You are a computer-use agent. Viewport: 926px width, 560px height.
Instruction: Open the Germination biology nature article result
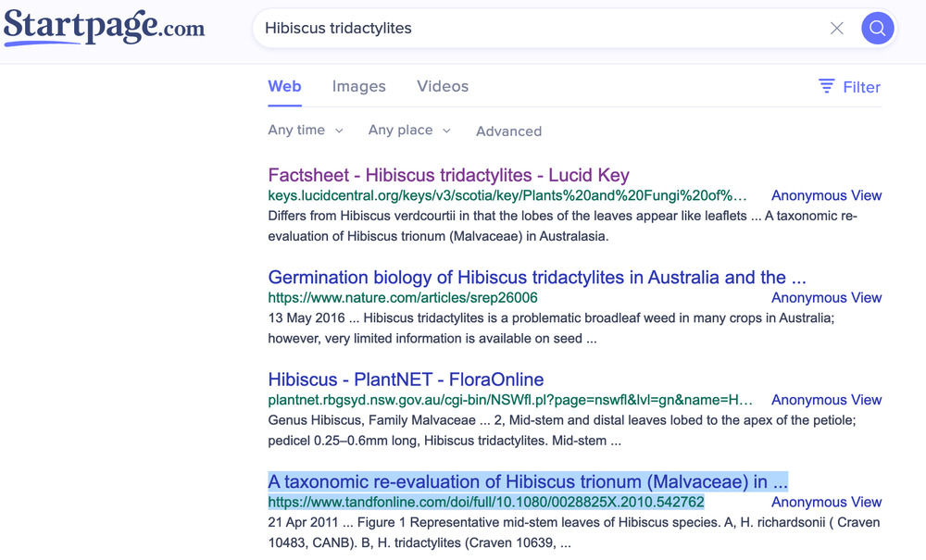pyautogui.click(x=536, y=278)
